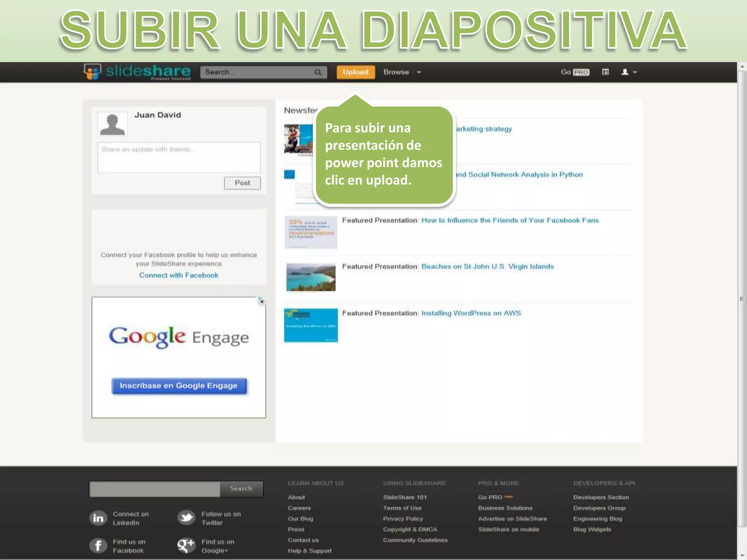
Task: Open Our Blog footer link
Action: (x=301, y=519)
